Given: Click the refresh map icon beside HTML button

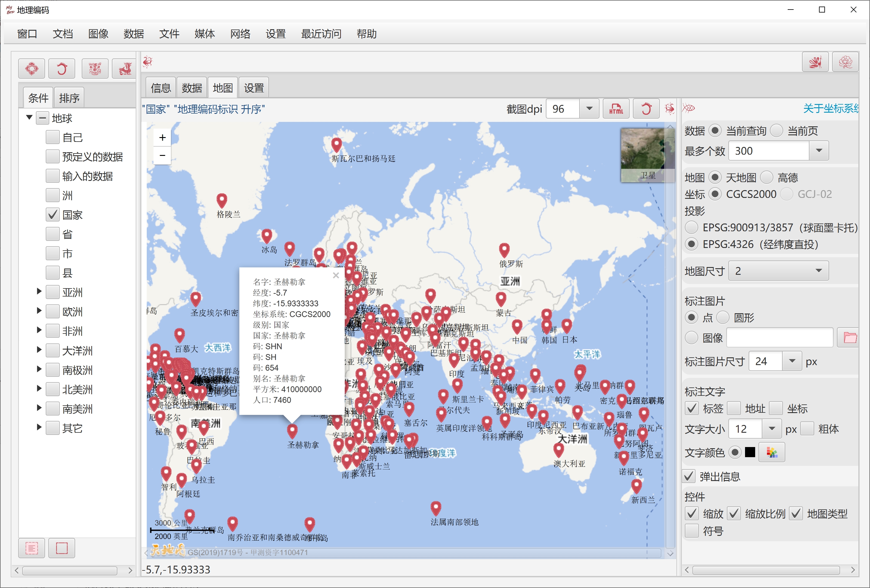Looking at the screenshot, I should (646, 109).
